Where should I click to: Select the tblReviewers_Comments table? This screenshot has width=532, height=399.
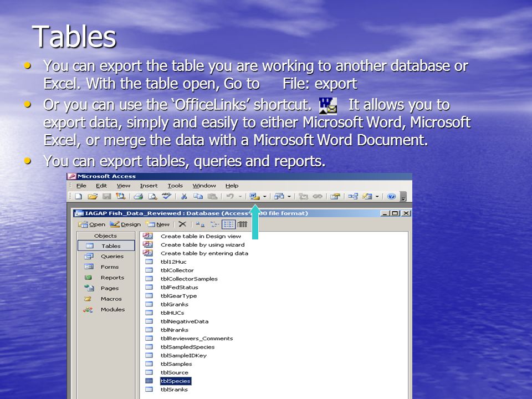[x=197, y=338]
